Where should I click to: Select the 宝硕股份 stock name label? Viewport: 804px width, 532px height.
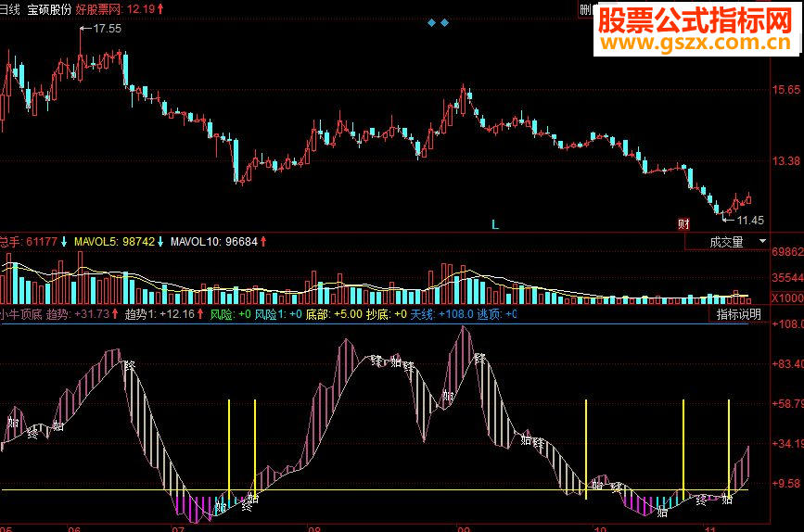[x=49, y=9]
